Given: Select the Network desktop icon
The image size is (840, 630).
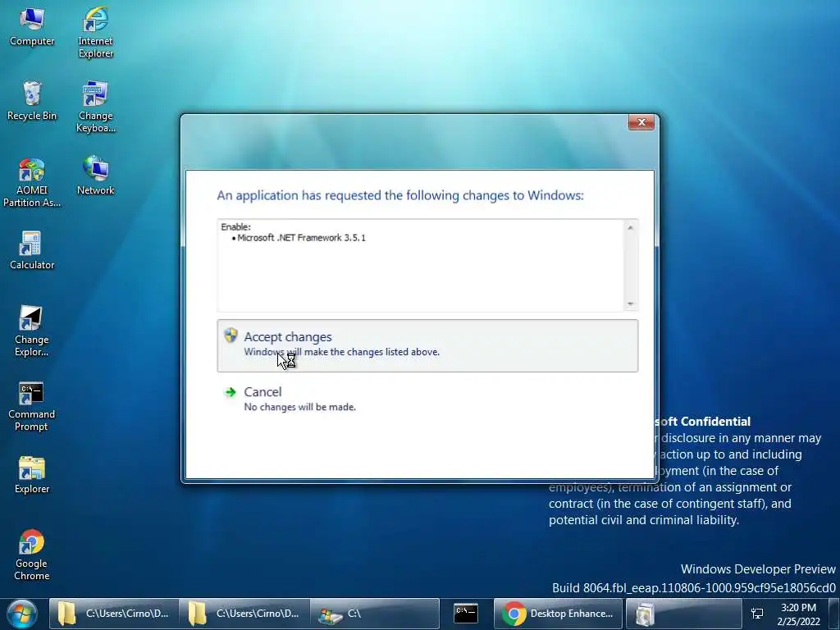Looking at the screenshot, I should click(95, 176).
